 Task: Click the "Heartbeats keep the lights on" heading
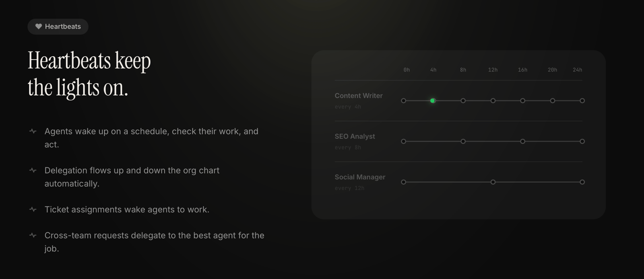pos(89,74)
